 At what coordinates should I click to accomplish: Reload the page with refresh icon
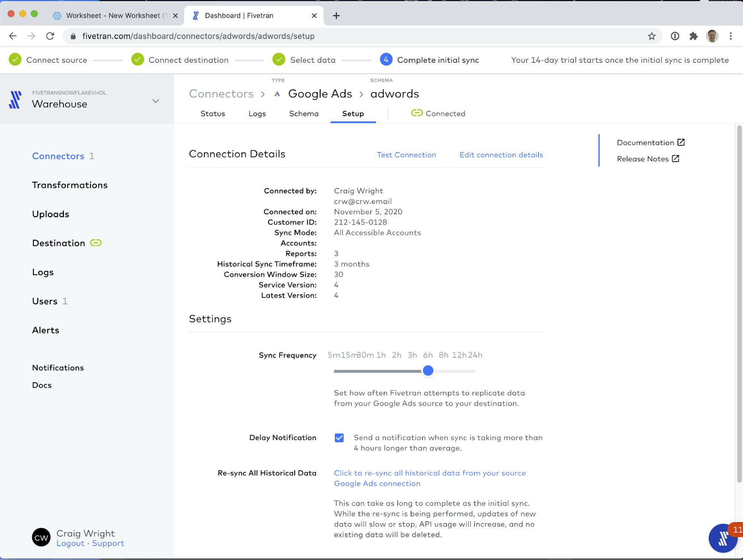[50, 36]
